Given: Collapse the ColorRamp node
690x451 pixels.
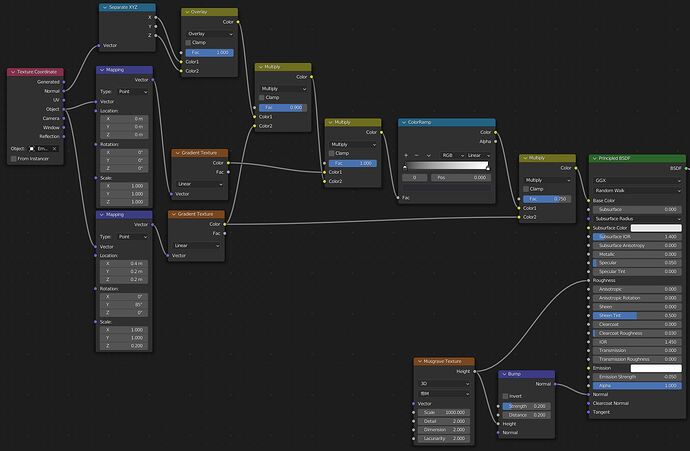Looking at the screenshot, I should pos(404,122).
